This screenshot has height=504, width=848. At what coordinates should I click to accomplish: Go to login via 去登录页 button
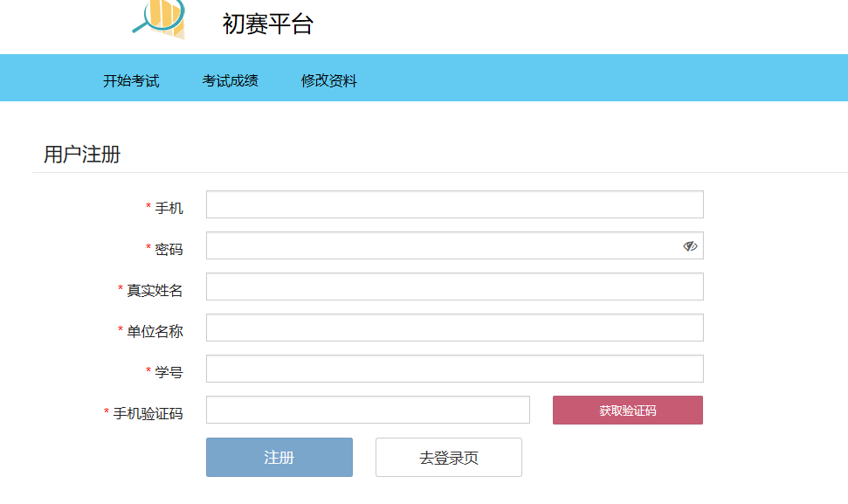[449, 458]
